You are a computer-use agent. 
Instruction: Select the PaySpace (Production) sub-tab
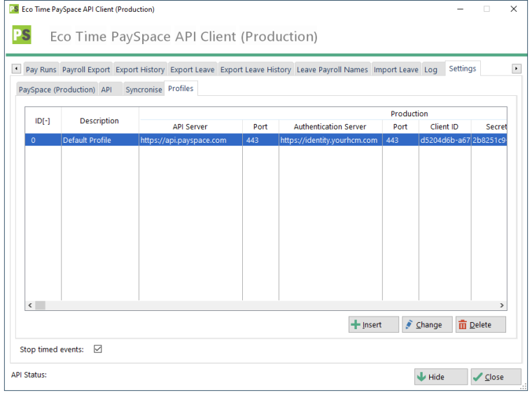(x=57, y=90)
